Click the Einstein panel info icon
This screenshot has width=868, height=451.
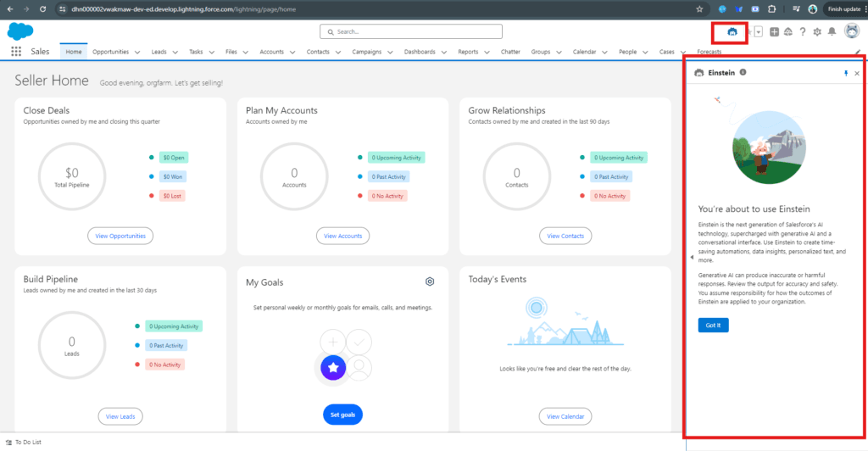pos(743,73)
